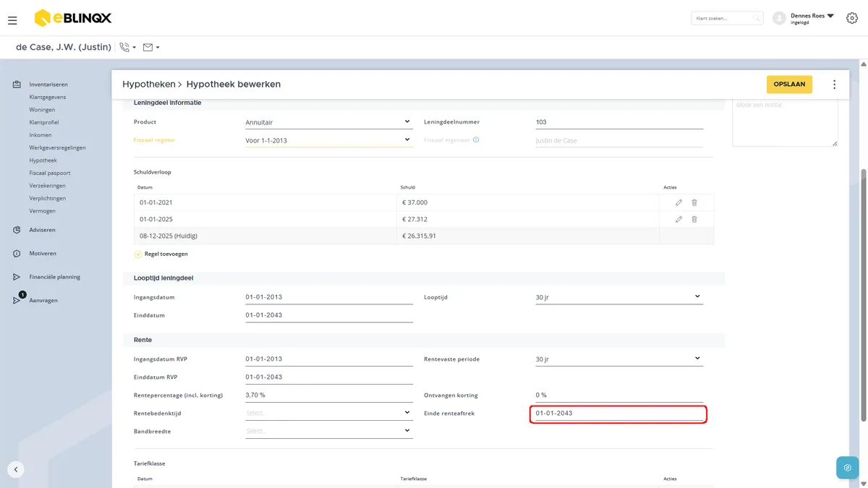This screenshot has width=868, height=488.
Task: Click the OPSLAAN save button
Action: point(789,85)
